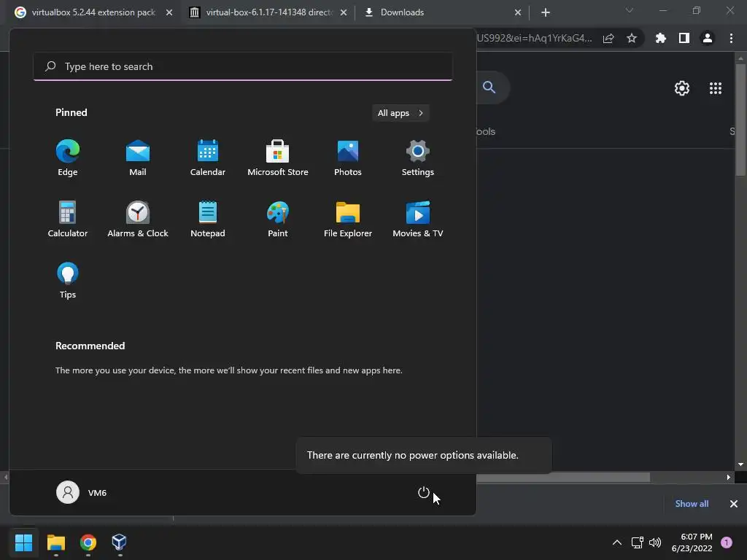Launch the Calculator app
The image size is (747, 560).
[68, 219]
